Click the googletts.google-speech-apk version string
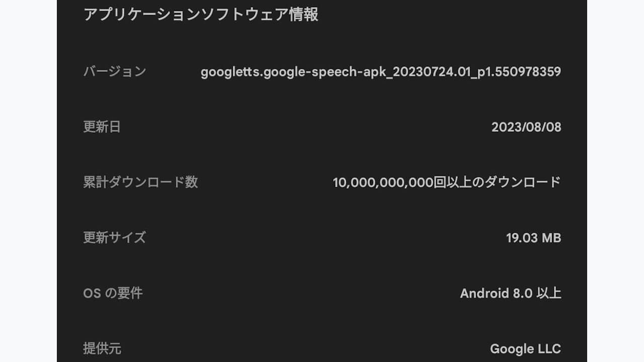 pos(381,71)
